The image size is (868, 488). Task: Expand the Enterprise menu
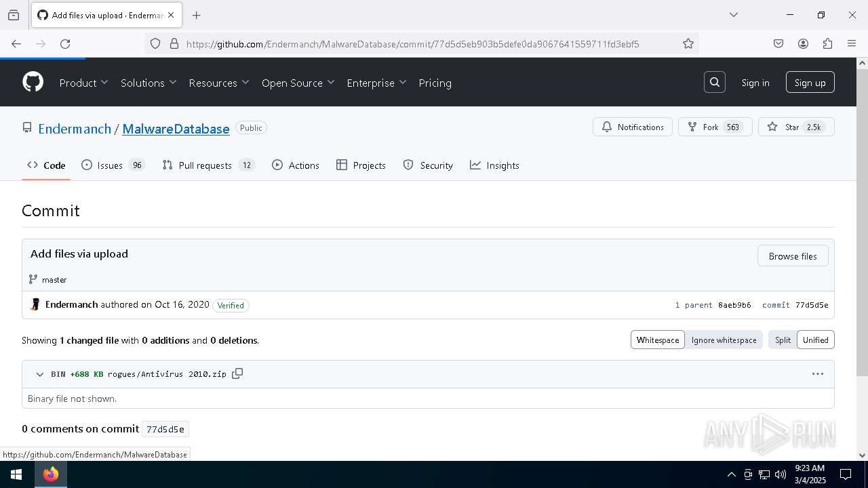coord(376,83)
